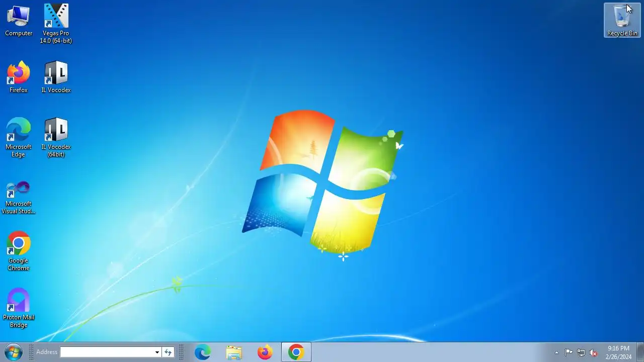Open the network status tray icon
The image size is (644, 362).
coord(581,352)
